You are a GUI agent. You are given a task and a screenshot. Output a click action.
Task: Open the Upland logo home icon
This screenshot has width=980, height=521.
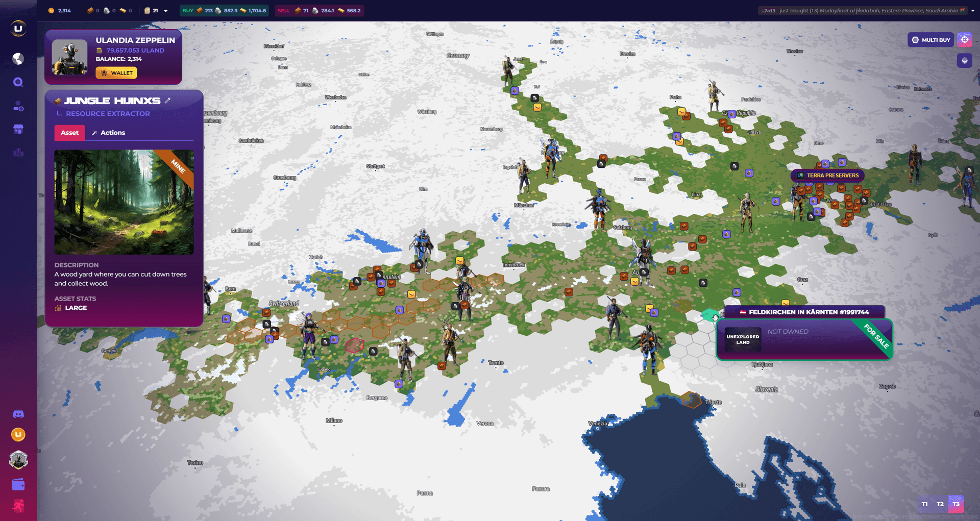(x=18, y=29)
